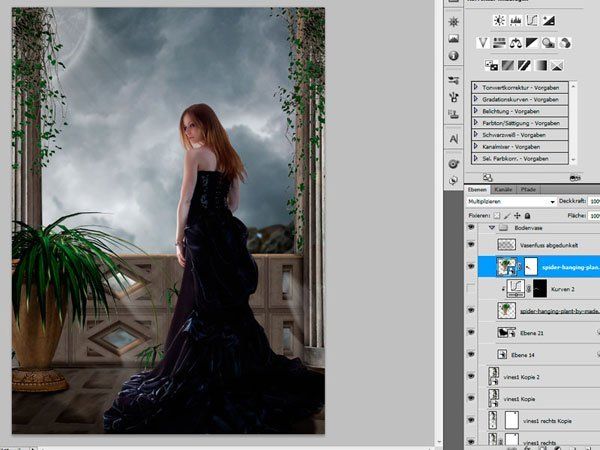Open the Histogram panel icon
This screenshot has height=450, width=600.
pyautogui.click(x=453, y=39)
